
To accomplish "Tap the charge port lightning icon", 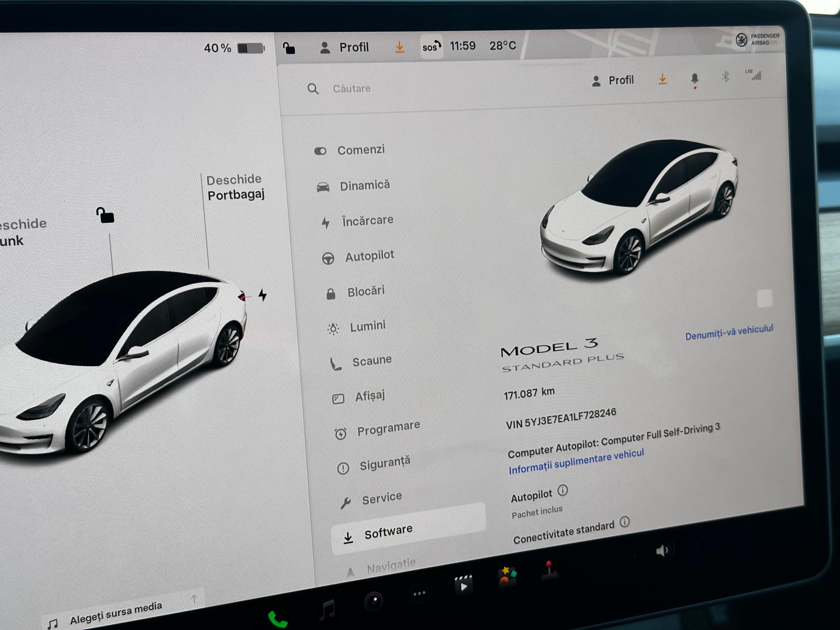I will (262, 295).
